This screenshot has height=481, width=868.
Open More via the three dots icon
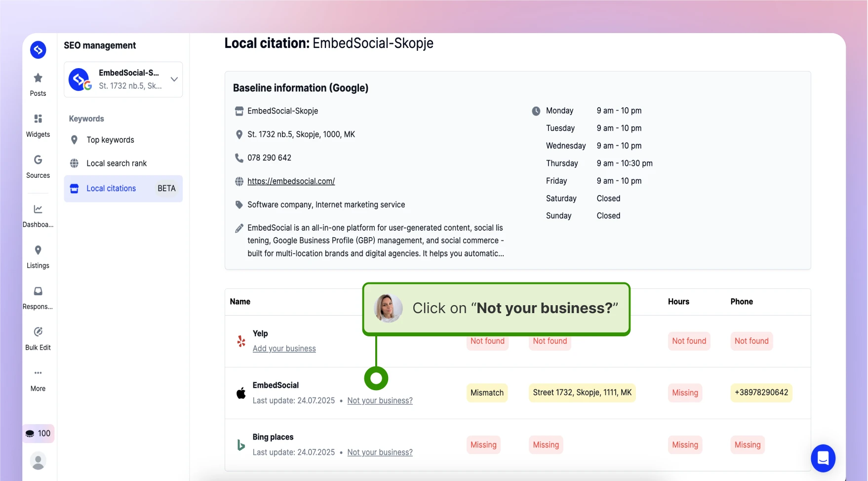pyautogui.click(x=38, y=373)
